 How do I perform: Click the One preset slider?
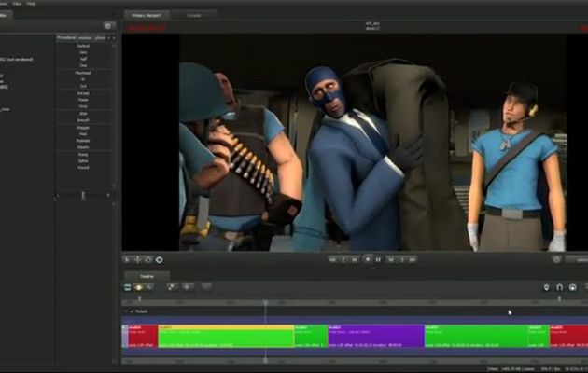[x=83, y=65]
